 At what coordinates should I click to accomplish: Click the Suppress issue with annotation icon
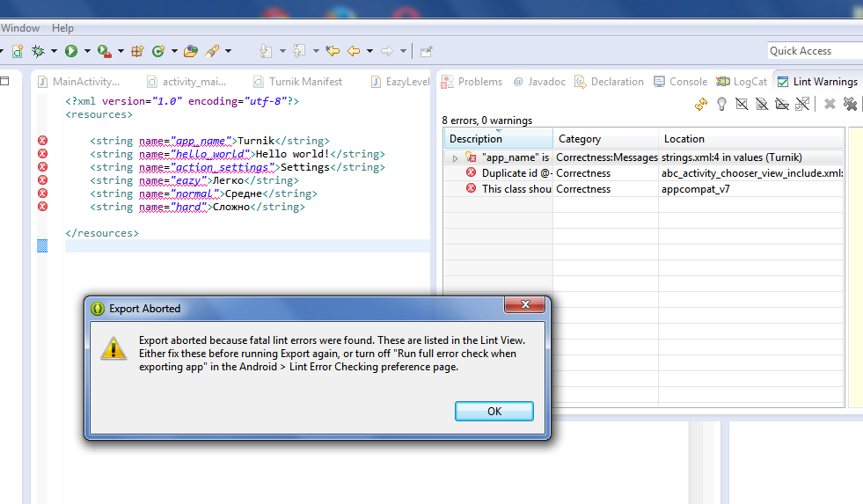click(x=742, y=104)
